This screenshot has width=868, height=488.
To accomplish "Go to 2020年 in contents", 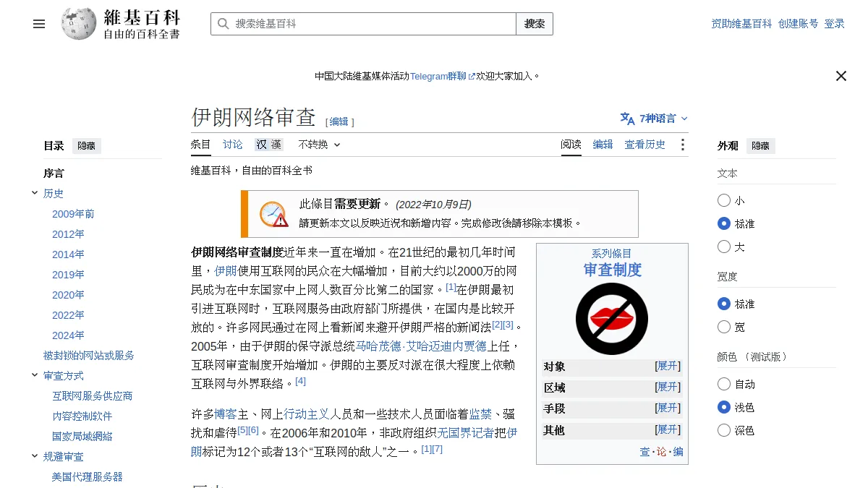I will tap(68, 295).
